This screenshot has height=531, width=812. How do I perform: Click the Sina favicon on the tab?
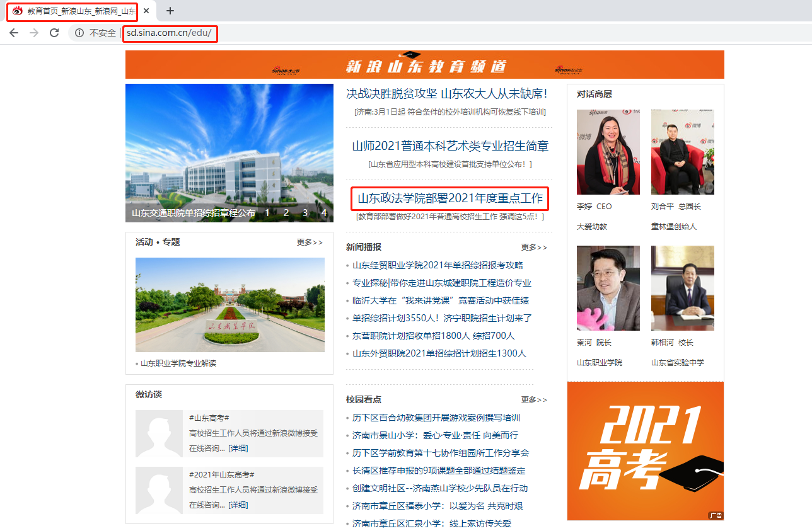[x=18, y=11]
